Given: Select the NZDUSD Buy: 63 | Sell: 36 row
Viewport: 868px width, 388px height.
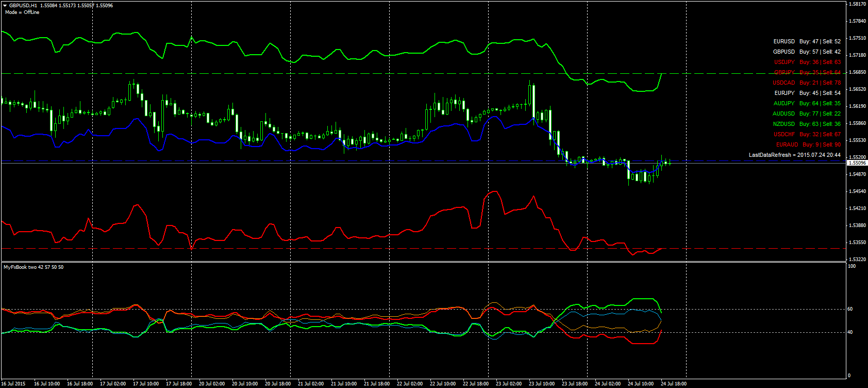Looking at the screenshot, I should tap(807, 124).
